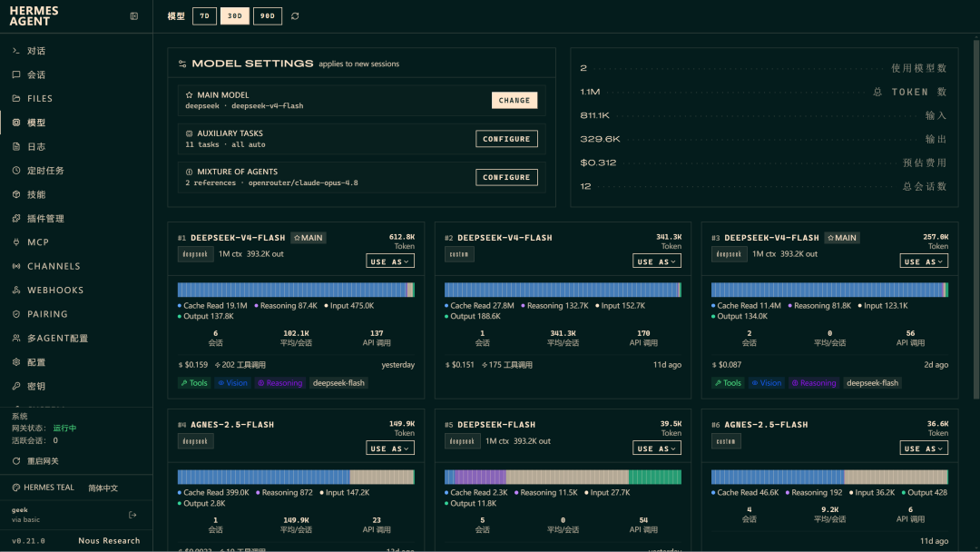Select the 30D time range
The image size is (980, 552).
tap(235, 16)
